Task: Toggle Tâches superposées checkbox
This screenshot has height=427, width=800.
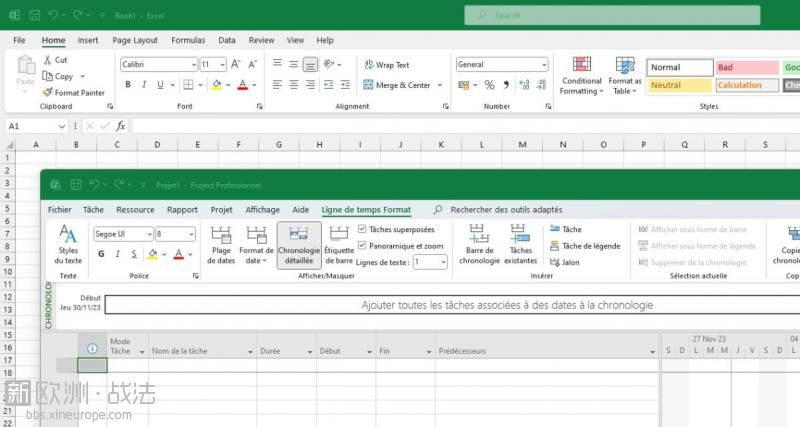Action: pyautogui.click(x=362, y=229)
